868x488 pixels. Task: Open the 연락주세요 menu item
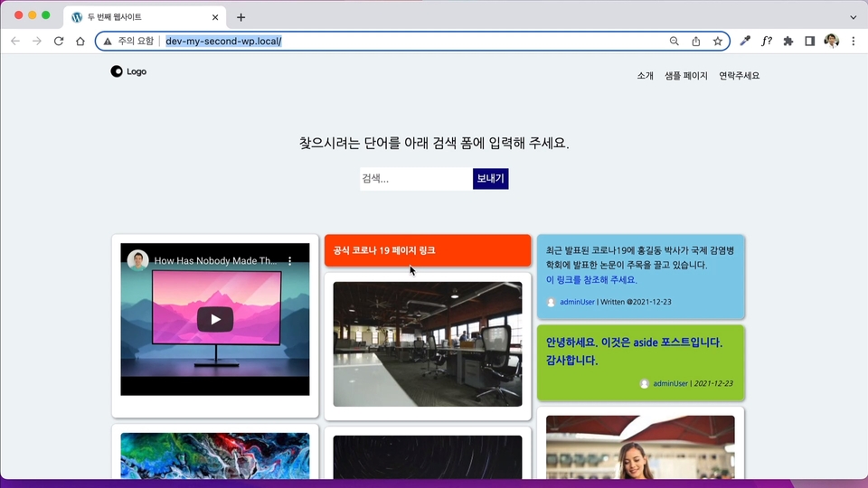[x=739, y=76]
